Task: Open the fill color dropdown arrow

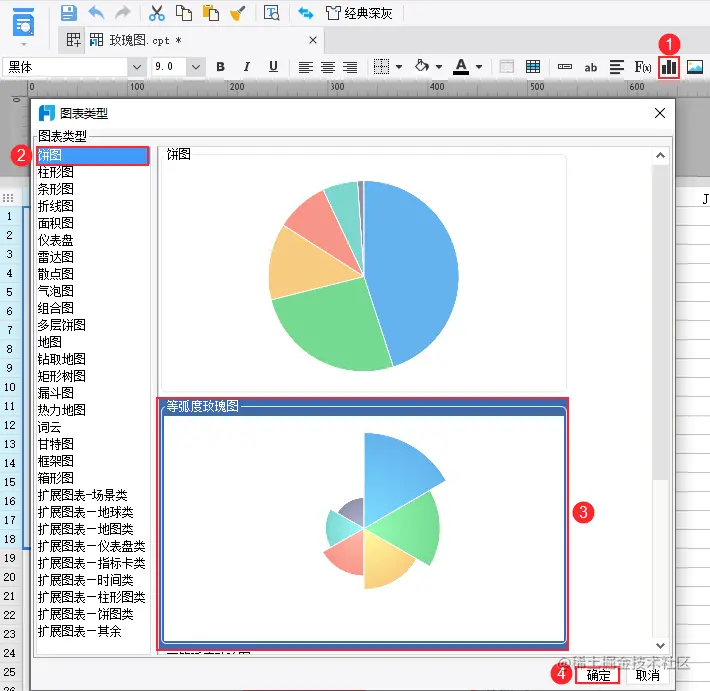Action: 439,67
